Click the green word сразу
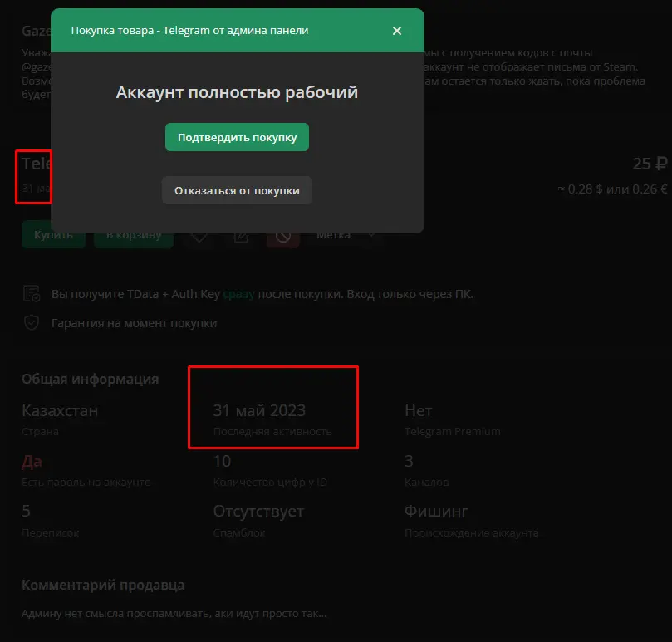 238,294
